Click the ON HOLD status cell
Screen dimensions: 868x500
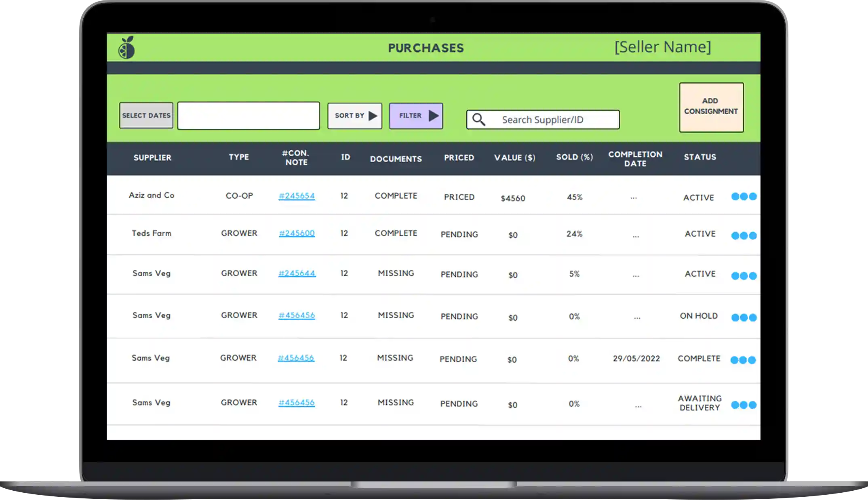[699, 316]
